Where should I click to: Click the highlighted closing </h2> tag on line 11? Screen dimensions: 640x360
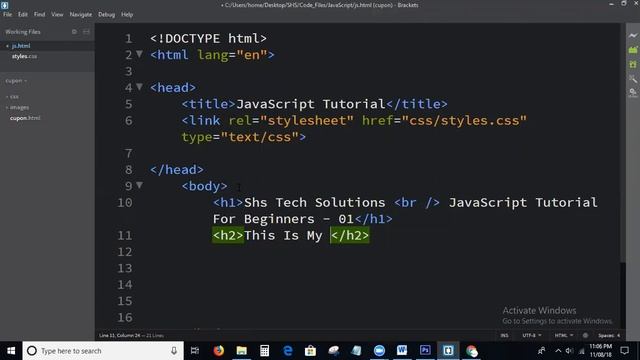[350, 236]
